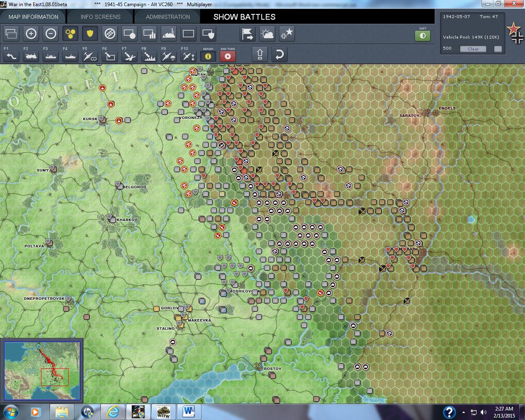
Task: Open the yellow Report info button
Action: pyautogui.click(x=208, y=56)
